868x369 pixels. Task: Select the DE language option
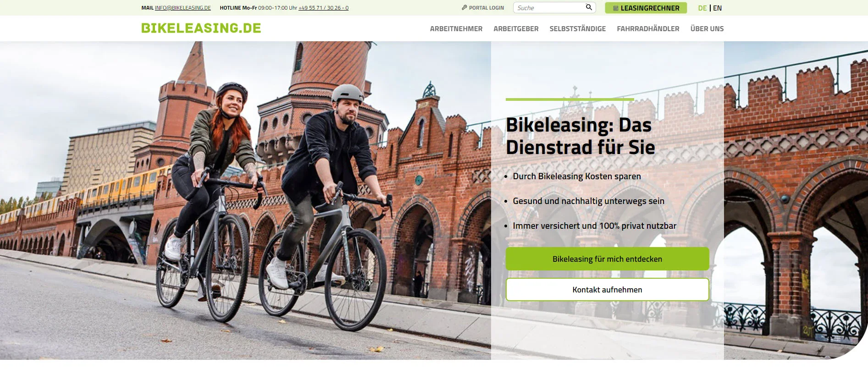click(702, 8)
